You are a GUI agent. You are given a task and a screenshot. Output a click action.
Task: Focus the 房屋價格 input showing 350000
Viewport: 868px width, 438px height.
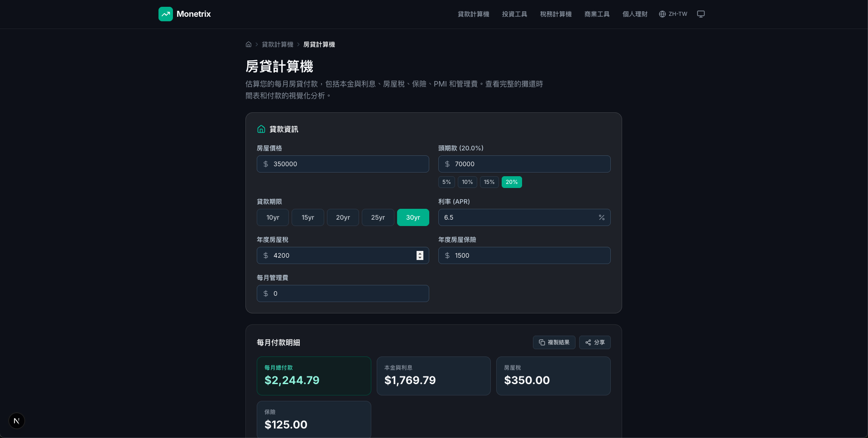343,164
